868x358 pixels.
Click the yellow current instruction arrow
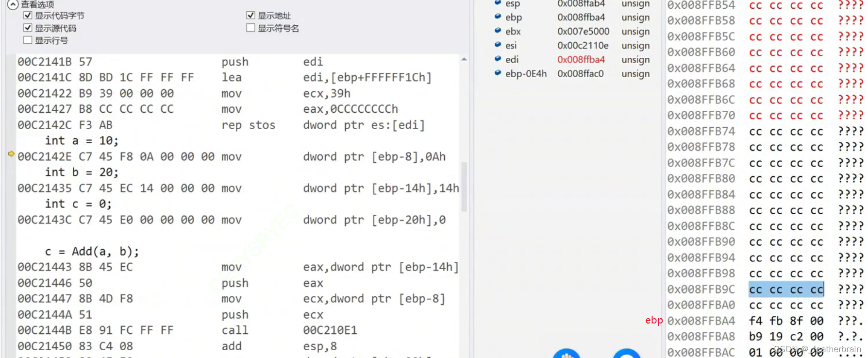[x=11, y=153]
